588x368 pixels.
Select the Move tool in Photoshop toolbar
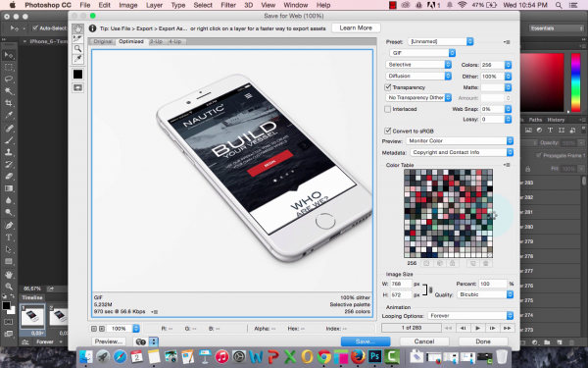tap(9, 55)
